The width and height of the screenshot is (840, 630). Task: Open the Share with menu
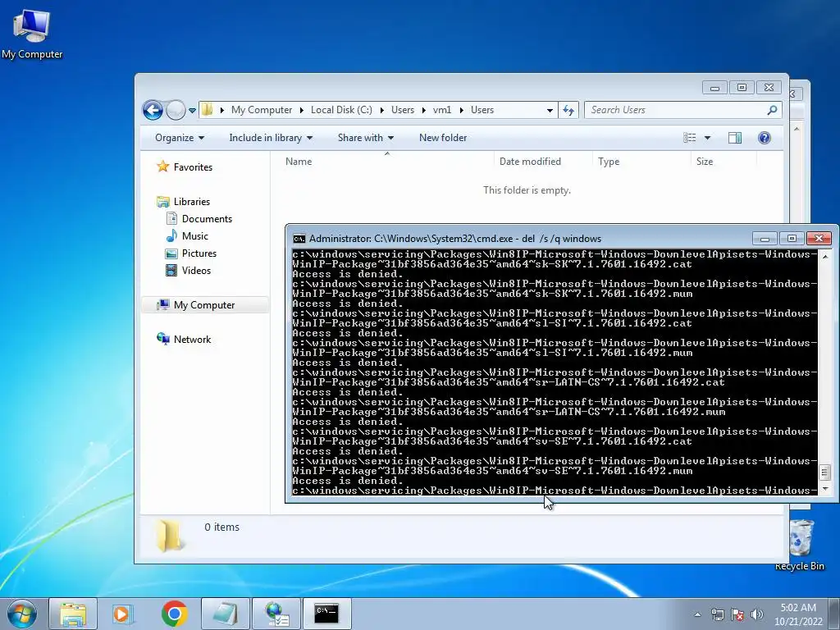(x=365, y=138)
